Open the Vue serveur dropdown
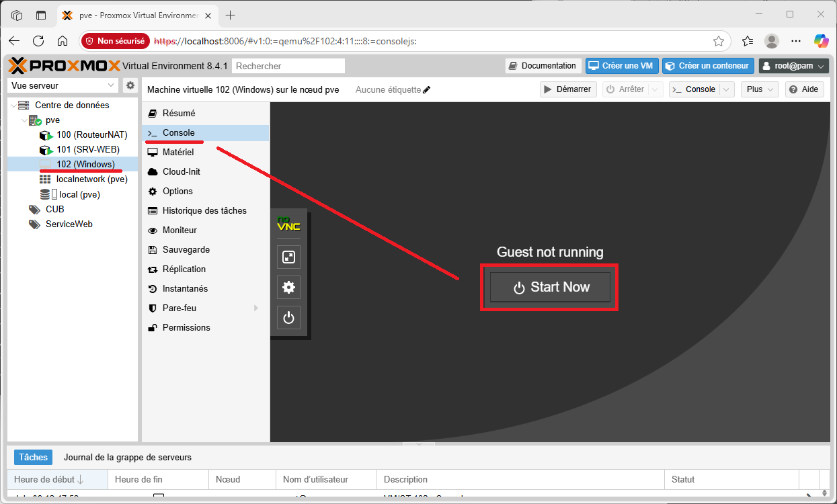The height and width of the screenshot is (504, 837). click(64, 85)
